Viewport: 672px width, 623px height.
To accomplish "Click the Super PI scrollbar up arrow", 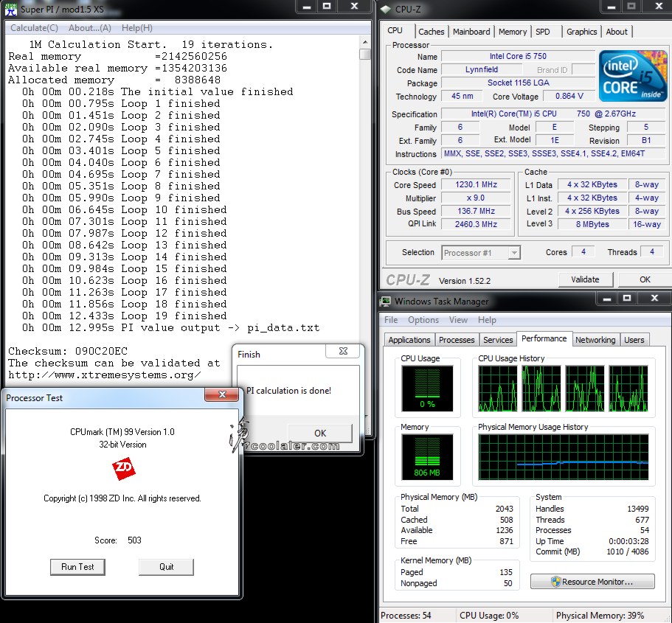I will [365, 43].
